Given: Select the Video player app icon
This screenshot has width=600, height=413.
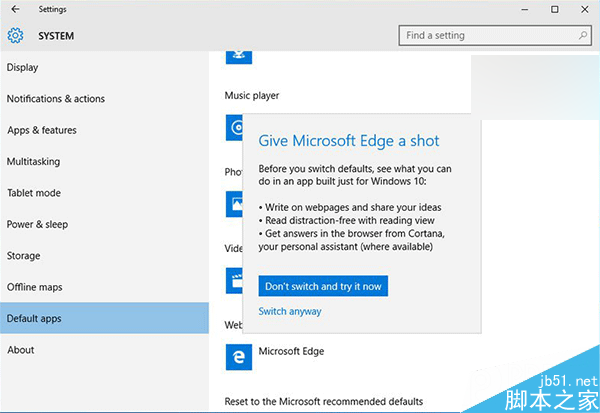Looking at the screenshot, I should (234, 280).
